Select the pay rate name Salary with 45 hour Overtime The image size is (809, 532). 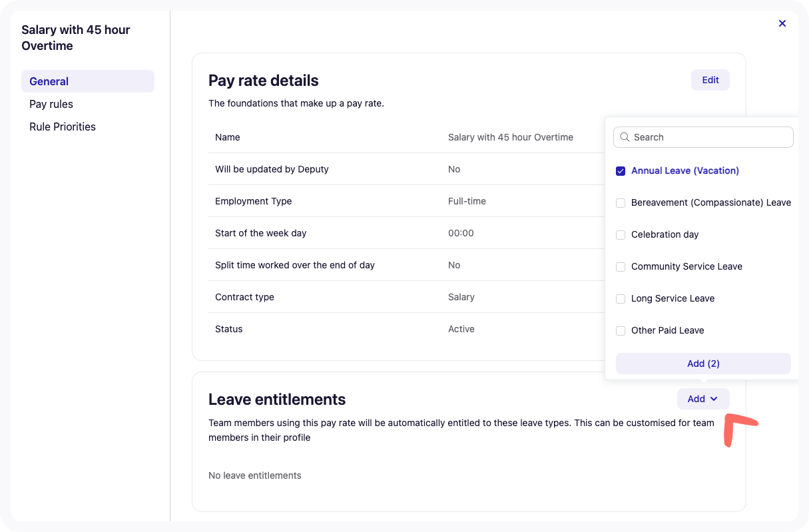click(x=511, y=137)
